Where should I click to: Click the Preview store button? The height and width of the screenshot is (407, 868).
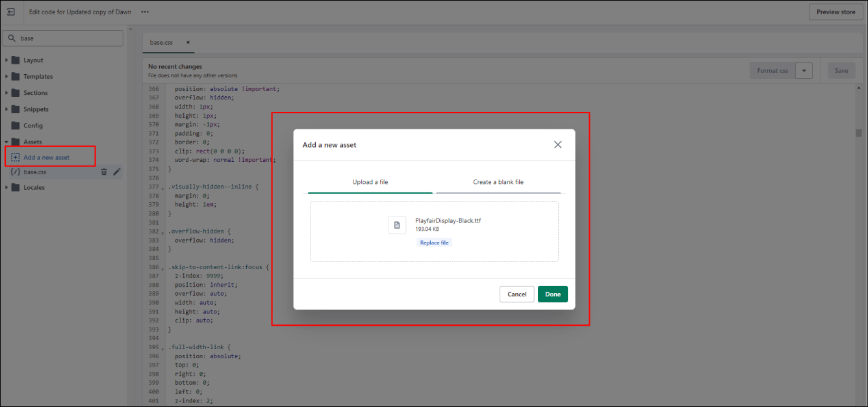pos(836,12)
